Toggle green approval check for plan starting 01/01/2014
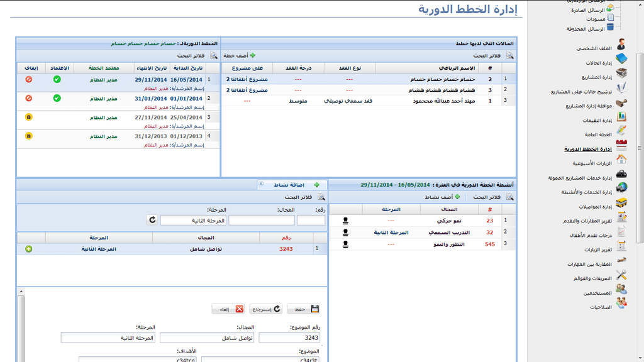This screenshot has width=644, height=362. (x=57, y=98)
